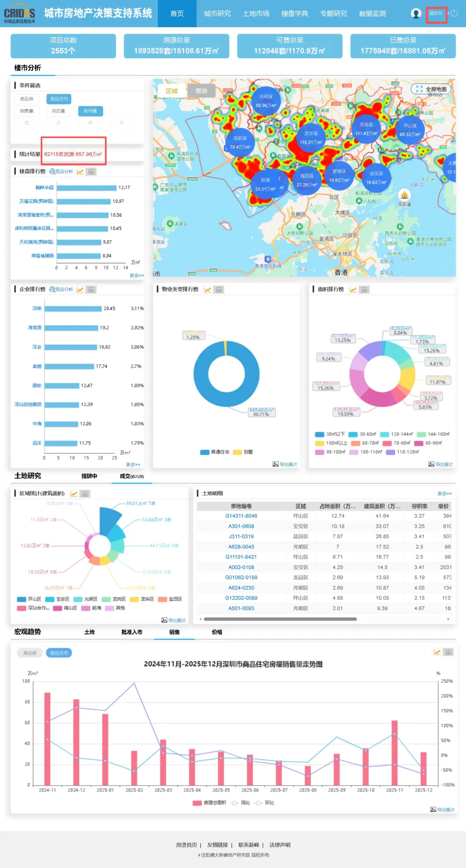466x868 pixels.
Task: Export the sales trend chart image
Action: (x=443, y=809)
